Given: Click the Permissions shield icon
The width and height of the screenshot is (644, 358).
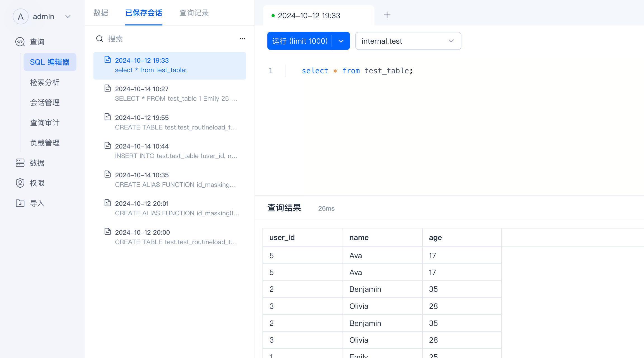Looking at the screenshot, I should [x=20, y=183].
